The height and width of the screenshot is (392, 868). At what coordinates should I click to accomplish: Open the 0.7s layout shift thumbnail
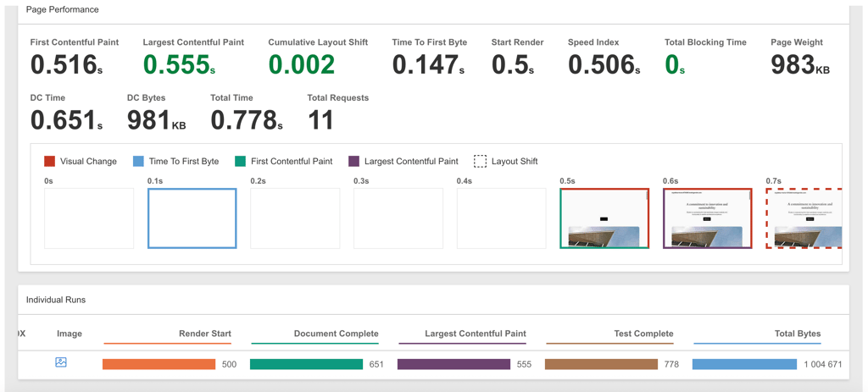[804, 218]
